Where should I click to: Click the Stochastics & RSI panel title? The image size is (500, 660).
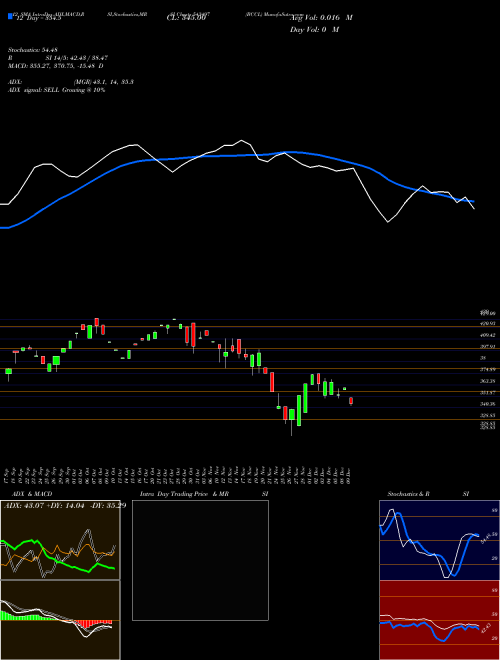(x=428, y=494)
